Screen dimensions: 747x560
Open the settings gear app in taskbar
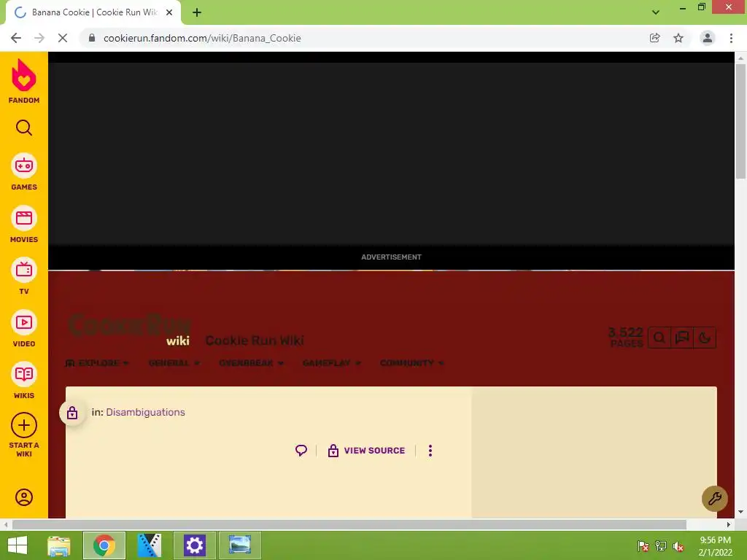194,545
